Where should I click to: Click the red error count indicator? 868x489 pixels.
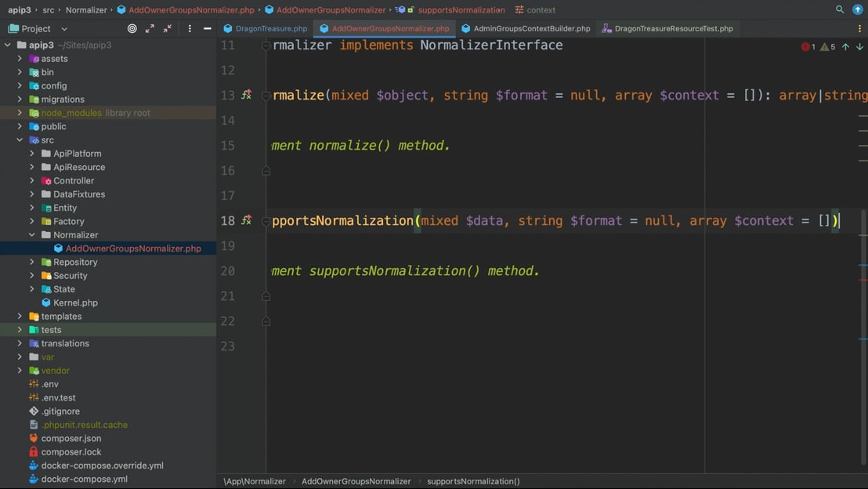coord(808,47)
